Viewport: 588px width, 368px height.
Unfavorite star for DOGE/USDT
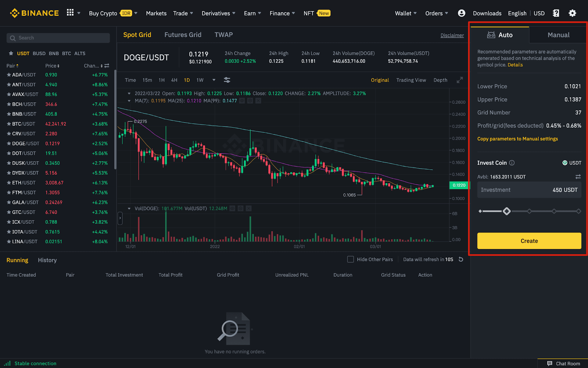tap(9, 144)
